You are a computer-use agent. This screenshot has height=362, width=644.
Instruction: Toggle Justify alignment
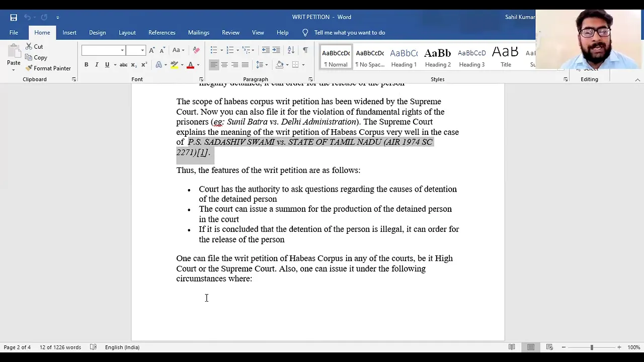(x=245, y=65)
